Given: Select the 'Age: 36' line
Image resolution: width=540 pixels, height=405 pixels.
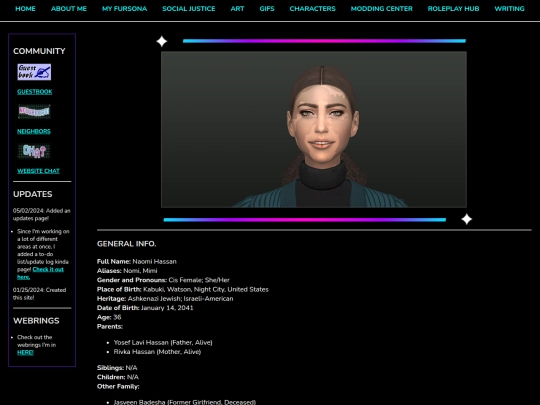Looking at the screenshot, I should point(109,317).
